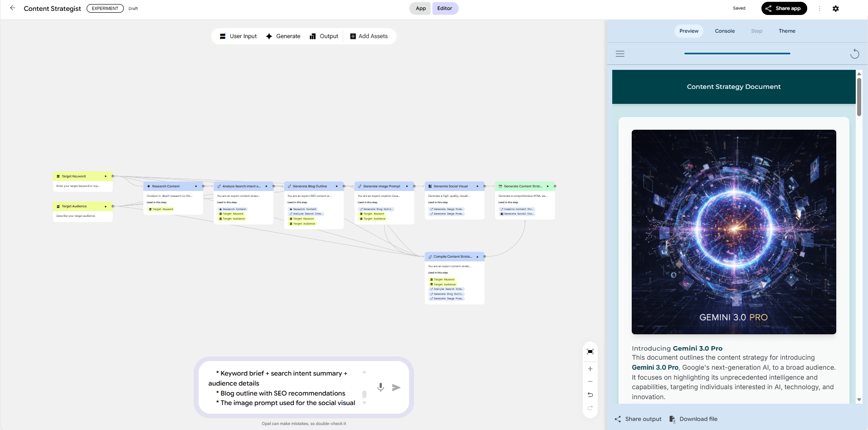Click the Target Audience node output port
Image resolution: width=868 pixels, height=430 pixels.
pyautogui.click(x=113, y=206)
